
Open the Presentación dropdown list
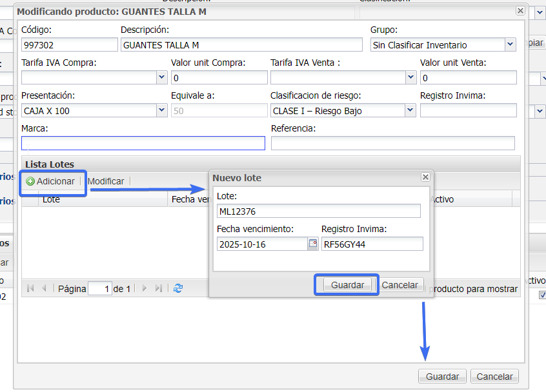[161, 111]
